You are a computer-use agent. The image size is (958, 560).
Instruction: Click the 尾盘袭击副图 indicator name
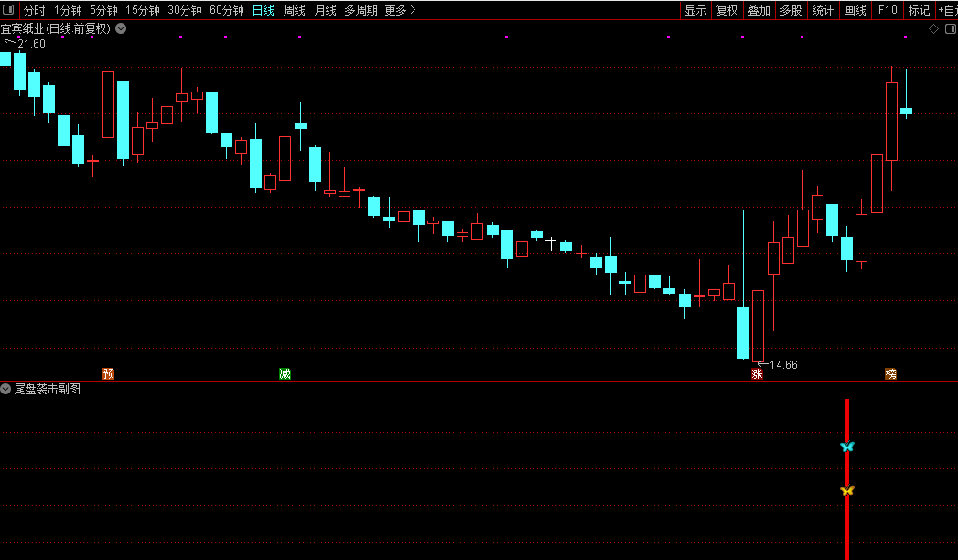[47, 389]
